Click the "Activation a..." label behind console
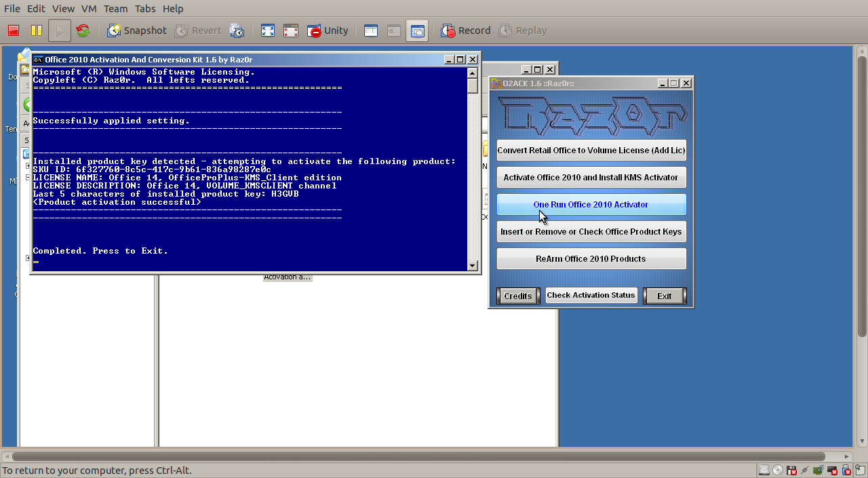Image resolution: width=868 pixels, height=478 pixels. point(288,277)
